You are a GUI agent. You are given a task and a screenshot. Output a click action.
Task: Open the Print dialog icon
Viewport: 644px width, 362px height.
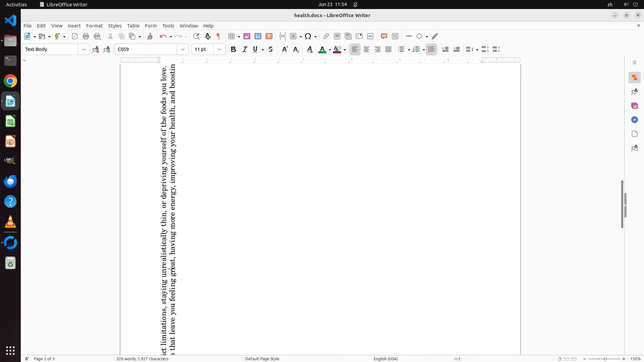click(86, 37)
